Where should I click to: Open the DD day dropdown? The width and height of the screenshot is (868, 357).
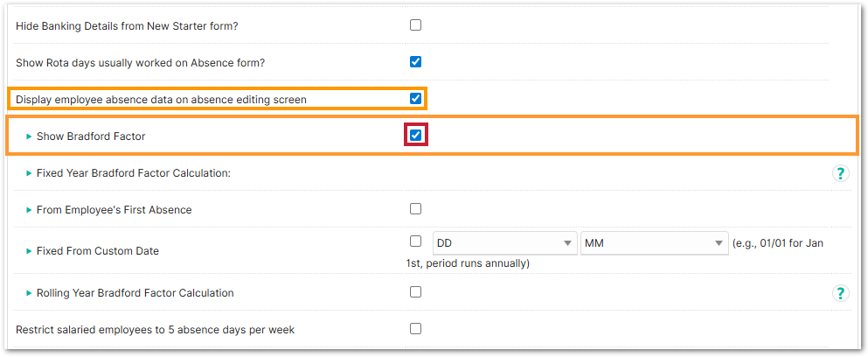click(x=503, y=242)
